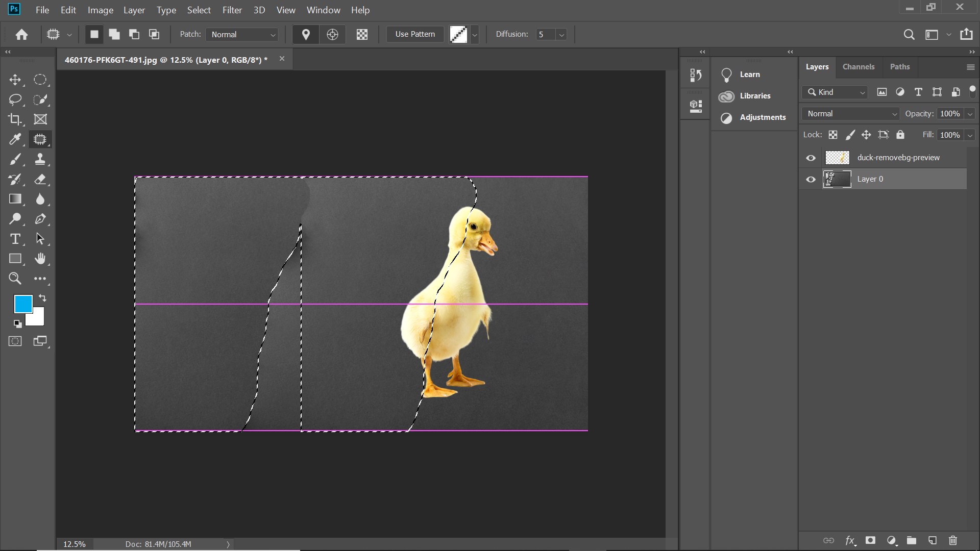Toggle visibility of Layer 0

(812, 179)
